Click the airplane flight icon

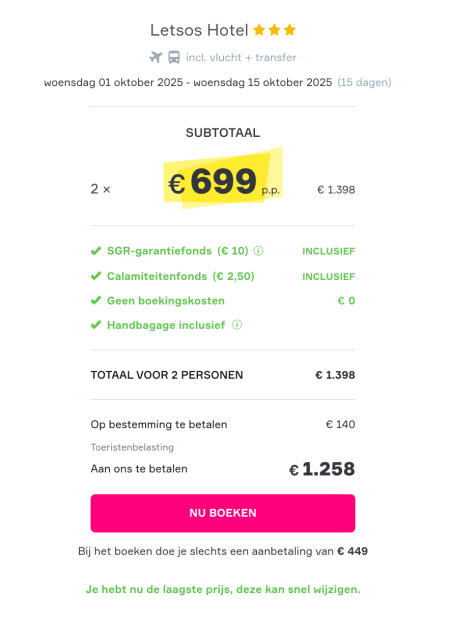pyautogui.click(x=156, y=57)
